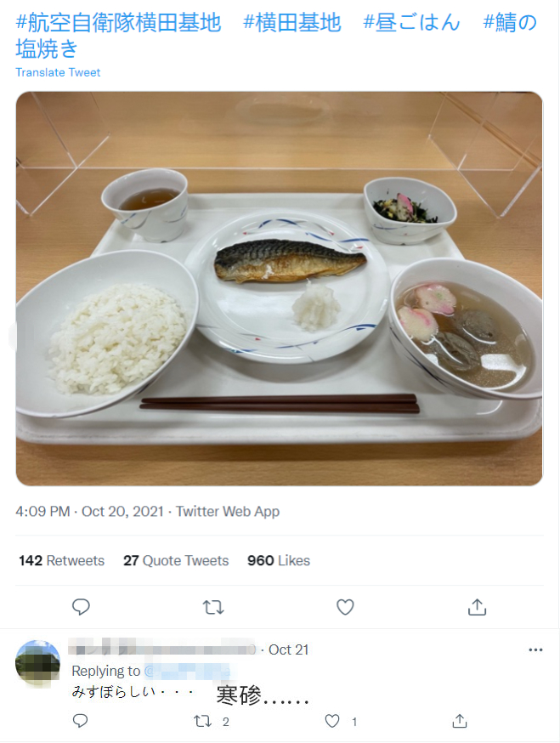View the 142 Retweets list
Viewport: 560px width, 743px height.
(61, 561)
